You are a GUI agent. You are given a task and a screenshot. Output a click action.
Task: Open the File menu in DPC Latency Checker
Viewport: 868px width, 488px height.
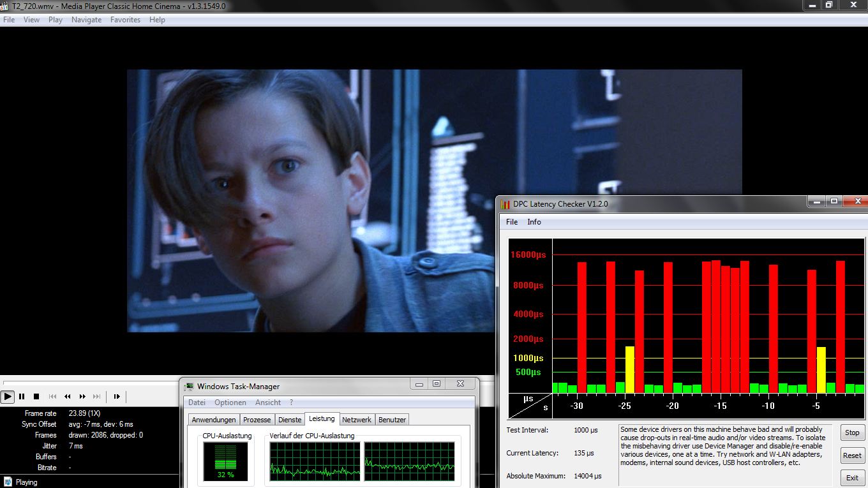[x=512, y=222]
